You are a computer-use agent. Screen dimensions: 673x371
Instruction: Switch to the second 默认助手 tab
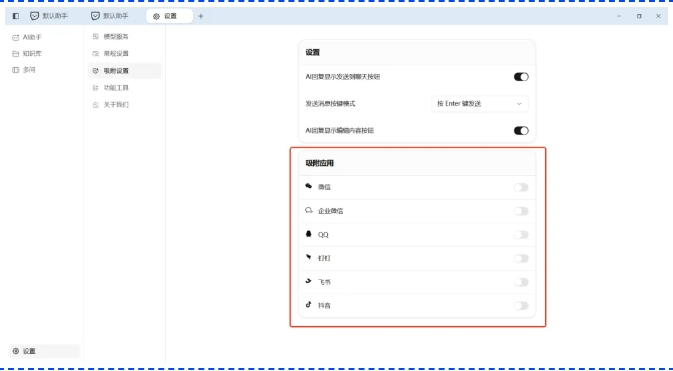110,16
